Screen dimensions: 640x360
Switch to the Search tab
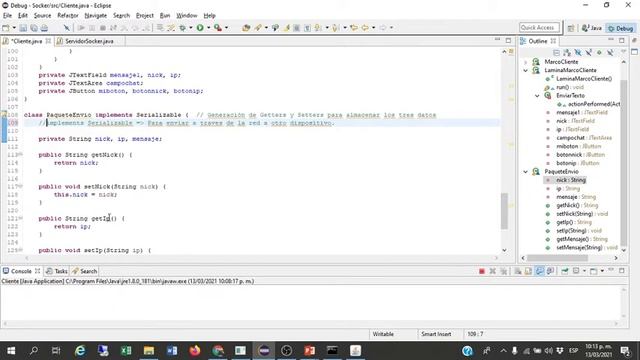(84, 271)
